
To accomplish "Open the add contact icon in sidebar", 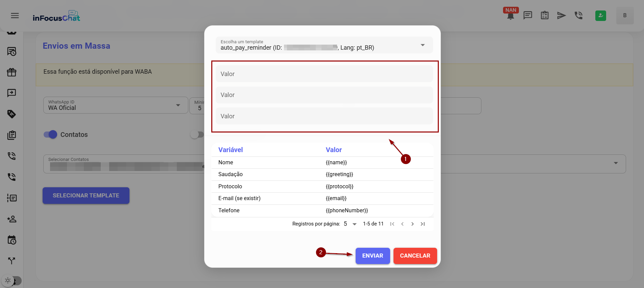I will click(x=12, y=219).
